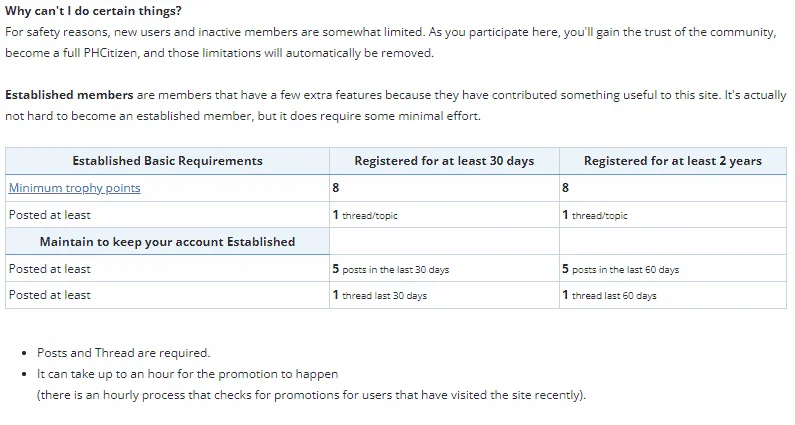Click the 'It can take up to an hour' bullet
This screenshot has width=795, height=425.
[x=188, y=374]
